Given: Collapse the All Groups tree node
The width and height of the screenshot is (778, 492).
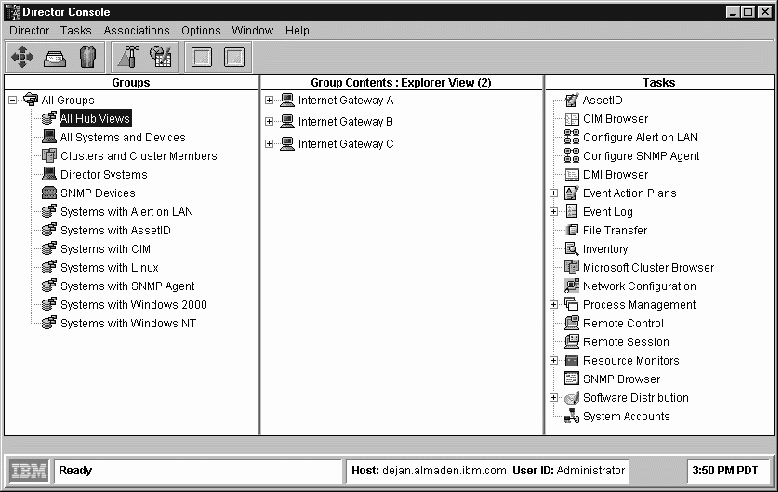Looking at the screenshot, I should pyautogui.click(x=12, y=100).
